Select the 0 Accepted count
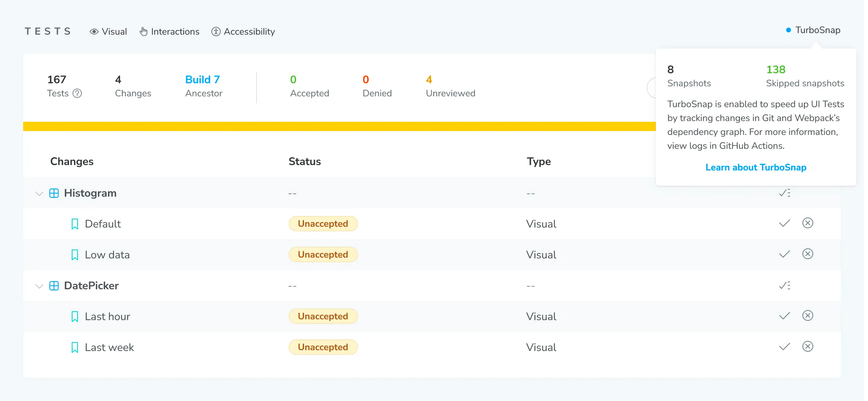 (293, 80)
